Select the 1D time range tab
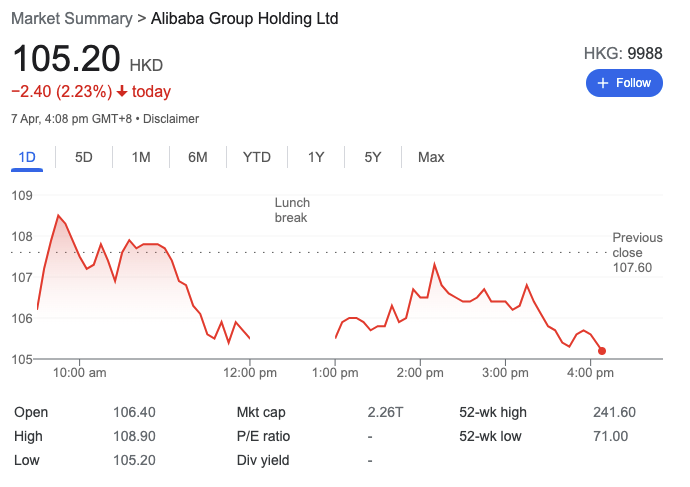Image resolution: width=690 pixels, height=487 pixels. pyautogui.click(x=27, y=157)
